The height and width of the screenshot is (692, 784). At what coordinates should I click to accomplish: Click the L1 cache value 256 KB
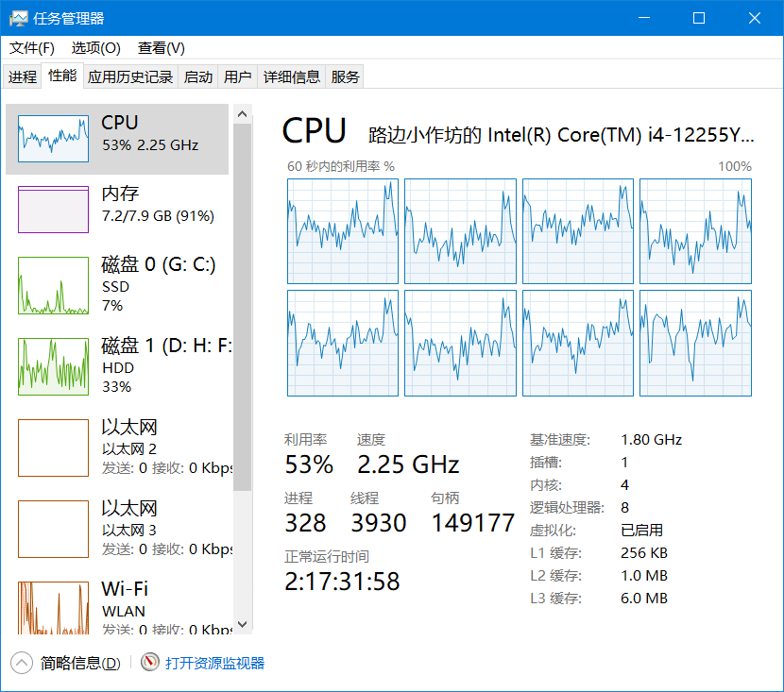tap(644, 552)
